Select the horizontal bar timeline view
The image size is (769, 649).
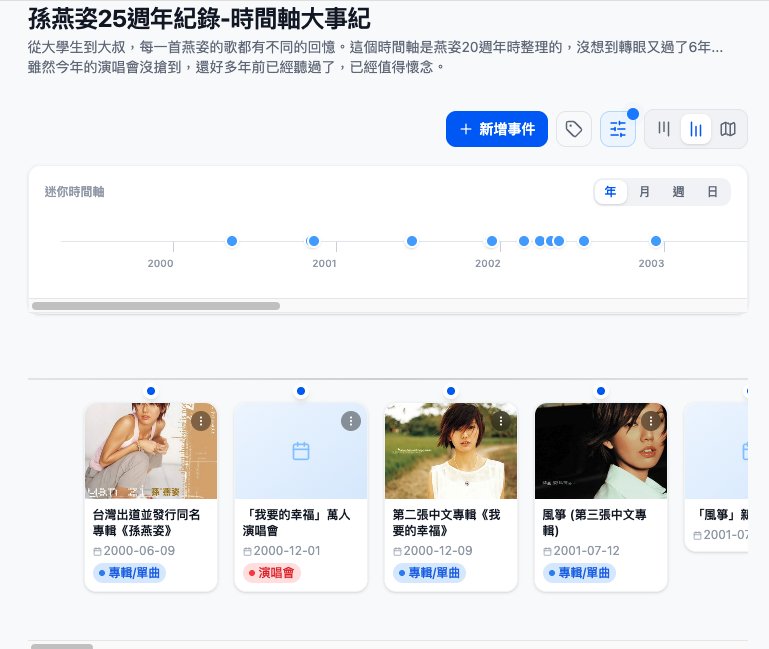pos(695,129)
